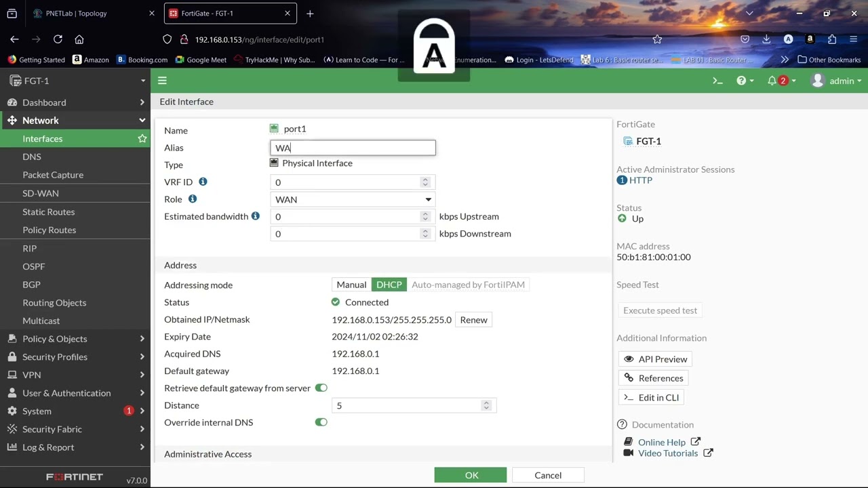This screenshot has width=868, height=488.
Task: Open the admin user dropdown
Action: click(x=836, y=81)
